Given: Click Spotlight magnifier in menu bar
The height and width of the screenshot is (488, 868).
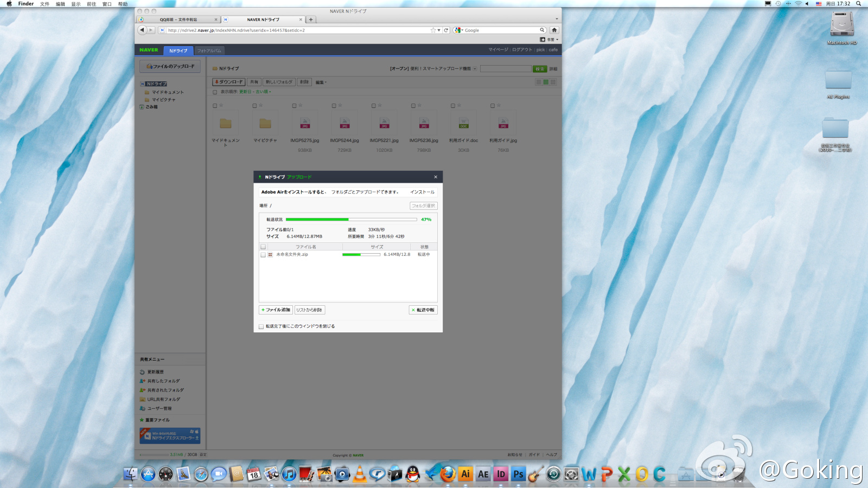Looking at the screenshot, I should click(858, 3).
